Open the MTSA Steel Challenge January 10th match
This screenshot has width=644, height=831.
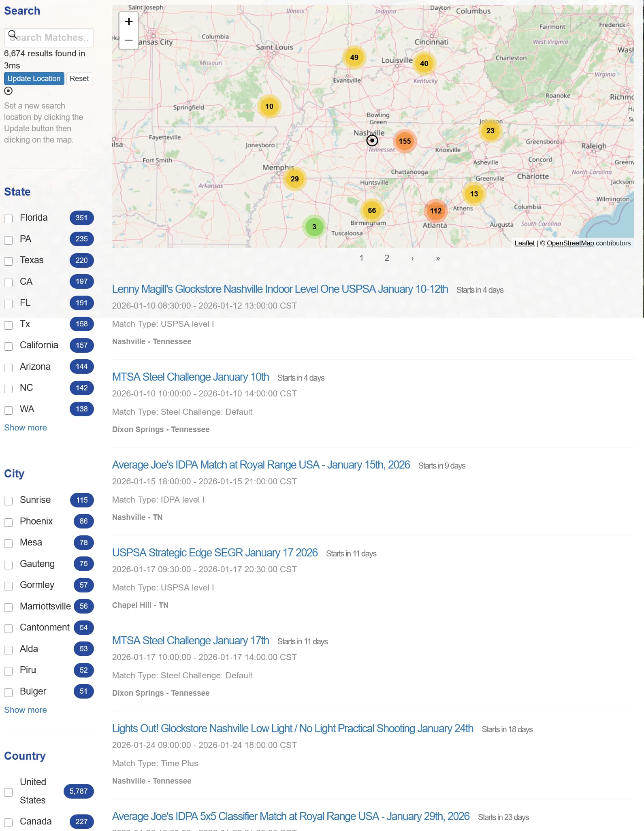(190, 377)
